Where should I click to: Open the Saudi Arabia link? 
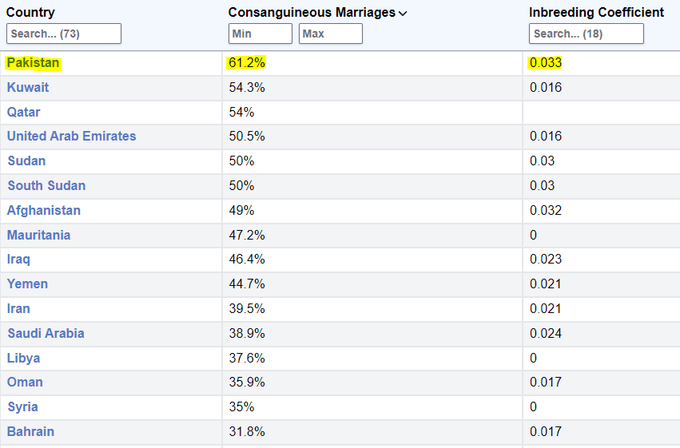tap(46, 333)
